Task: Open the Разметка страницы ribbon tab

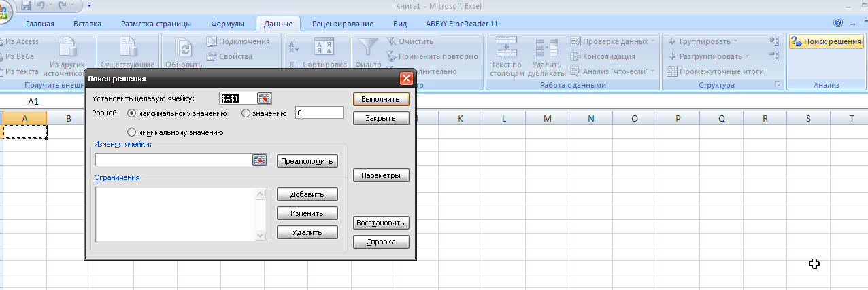Action: click(x=156, y=24)
